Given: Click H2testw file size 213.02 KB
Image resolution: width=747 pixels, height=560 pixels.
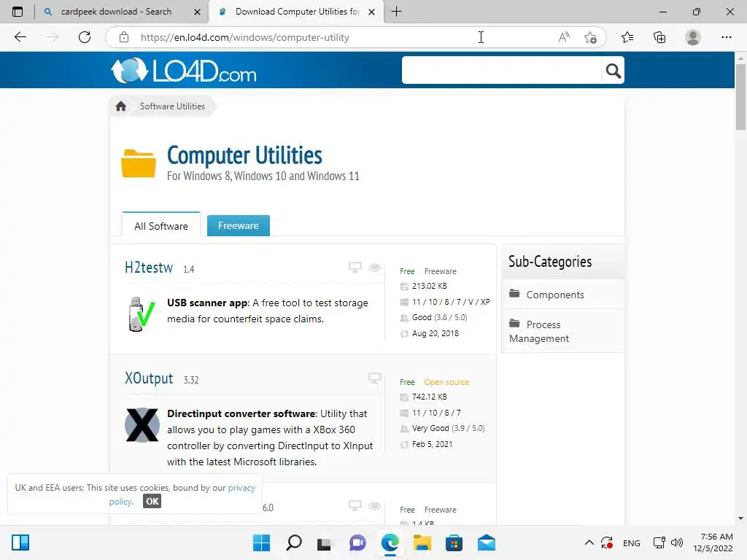Looking at the screenshot, I should [429, 286].
